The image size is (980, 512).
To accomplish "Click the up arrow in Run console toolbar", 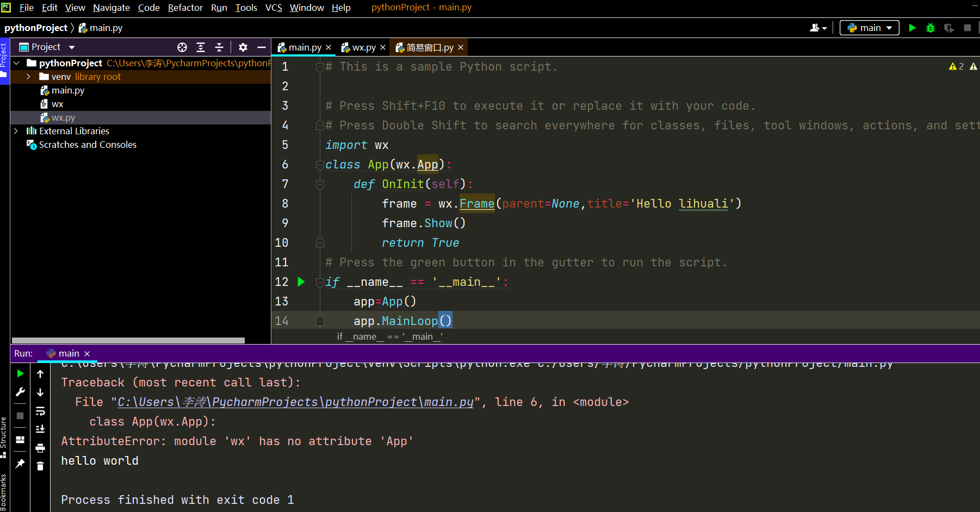I will (x=40, y=373).
